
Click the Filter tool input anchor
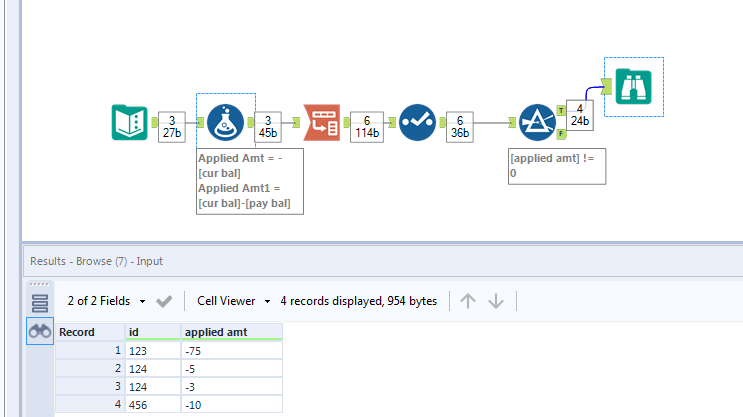(x=512, y=123)
